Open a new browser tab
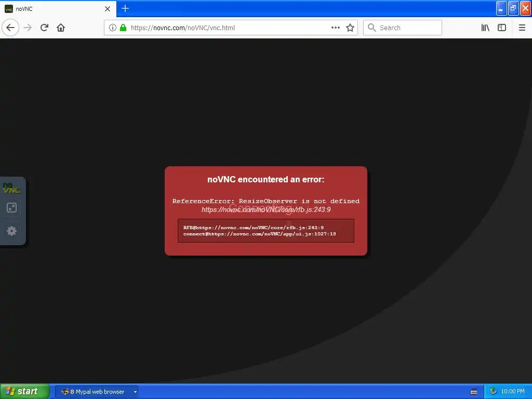The height and width of the screenshot is (399, 532). [x=125, y=8]
